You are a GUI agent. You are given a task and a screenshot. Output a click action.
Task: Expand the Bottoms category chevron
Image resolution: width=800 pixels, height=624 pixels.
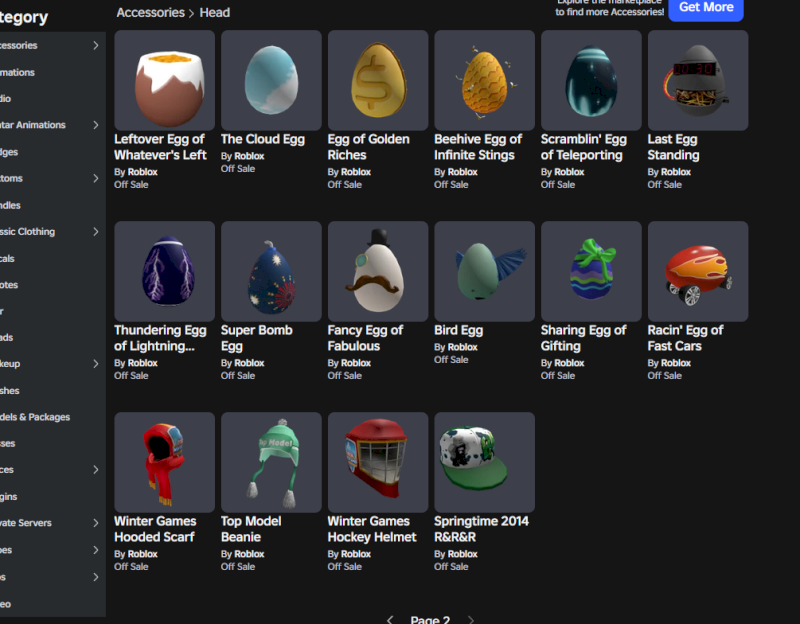coord(95,178)
